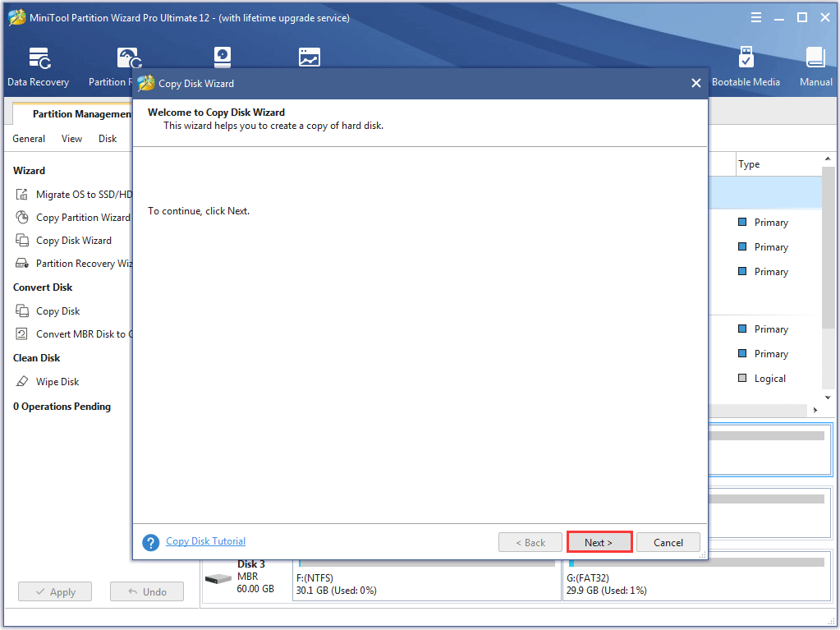Click the space analyzer chart icon

coord(309,57)
